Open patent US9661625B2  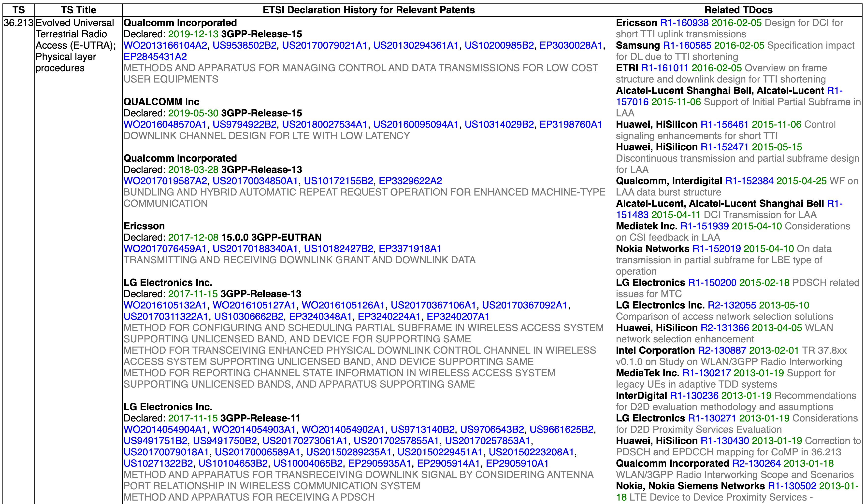pyautogui.click(x=562, y=430)
